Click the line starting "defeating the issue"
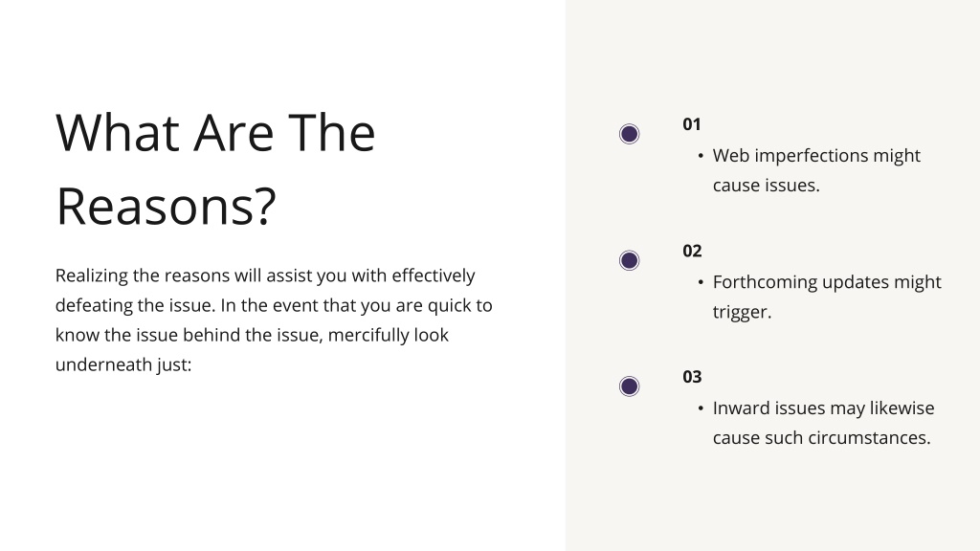The width and height of the screenshot is (980, 551). click(274, 305)
